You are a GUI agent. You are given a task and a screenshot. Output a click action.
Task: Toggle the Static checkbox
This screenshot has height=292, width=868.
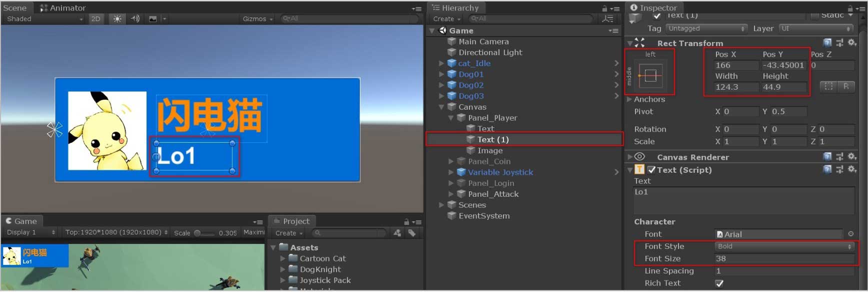tap(815, 16)
